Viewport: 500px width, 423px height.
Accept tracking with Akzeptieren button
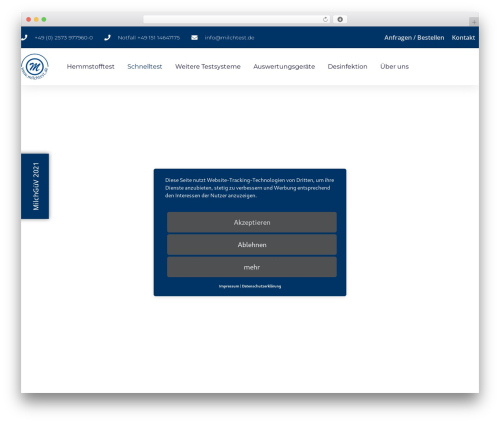click(252, 222)
